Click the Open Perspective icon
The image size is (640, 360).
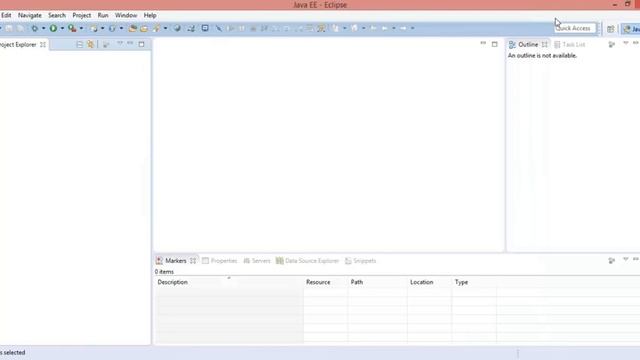coord(611,29)
